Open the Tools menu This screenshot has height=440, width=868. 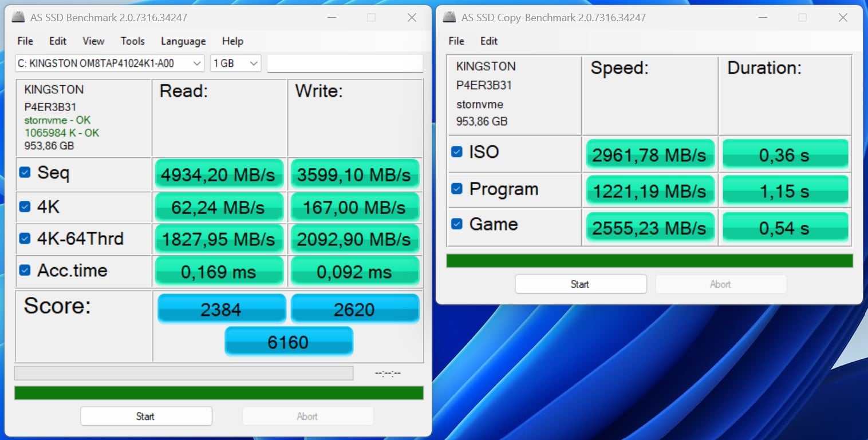(x=132, y=41)
